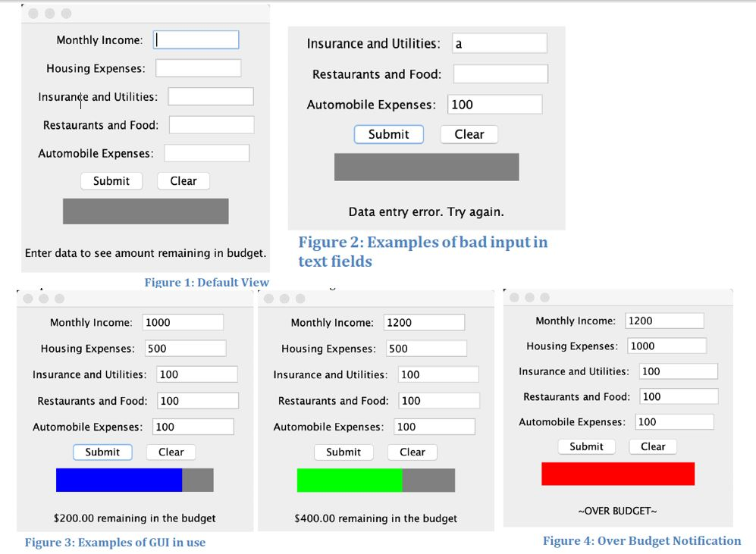Click the empty Restaurants and Food field in the default window
Image resolution: width=756 pixels, height=554 pixels.
pyautogui.click(x=212, y=125)
